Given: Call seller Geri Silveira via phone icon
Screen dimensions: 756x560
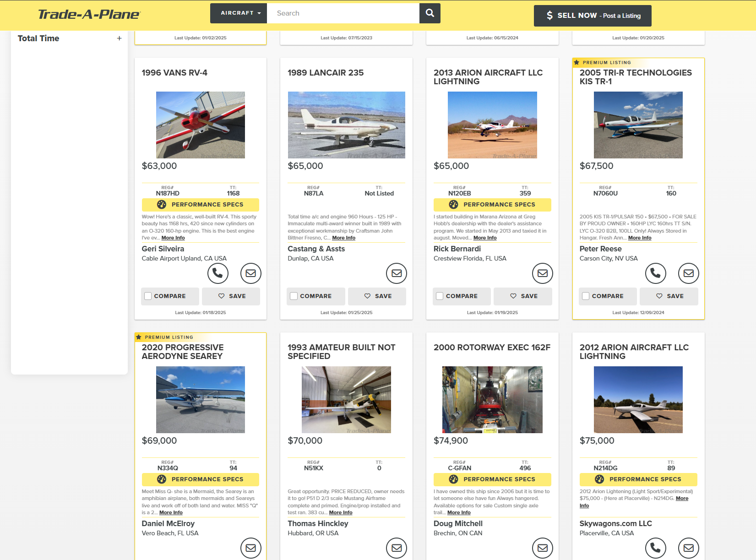Looking at the screenshot, I should click(218, 273).
